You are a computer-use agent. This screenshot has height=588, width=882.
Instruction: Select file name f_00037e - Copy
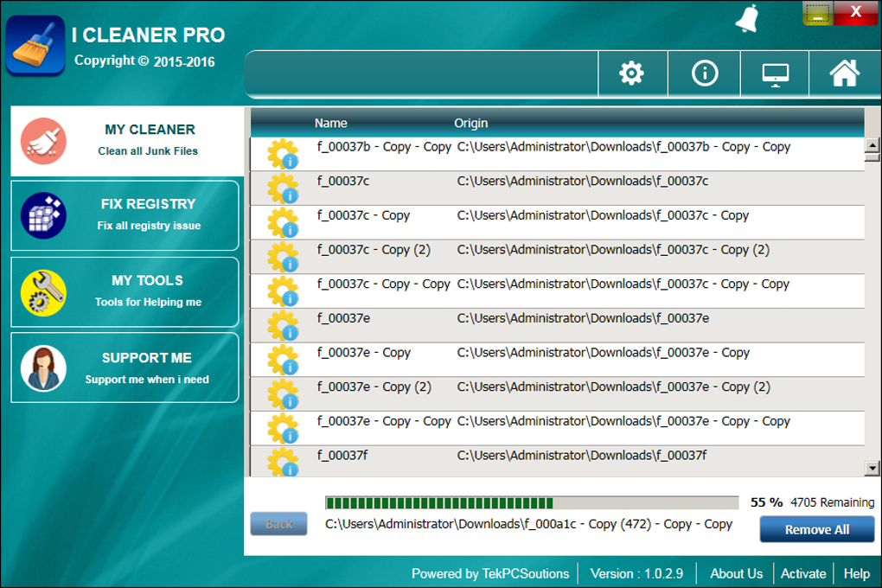[x=364, y=353]
